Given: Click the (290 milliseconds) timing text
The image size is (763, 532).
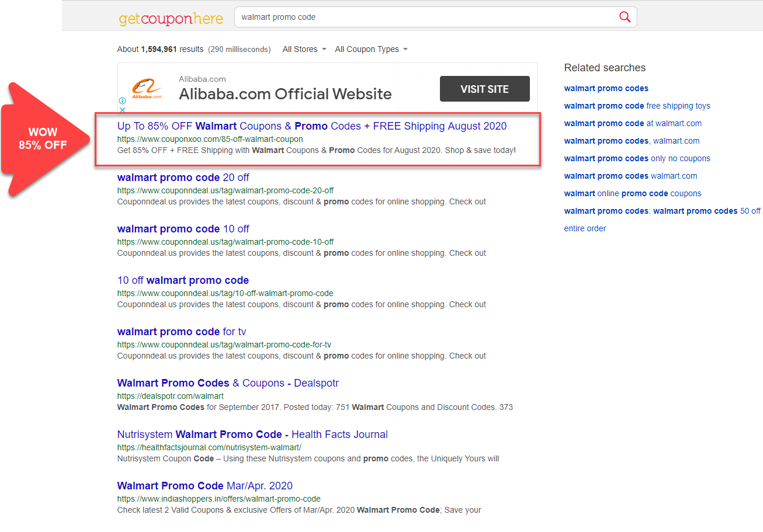Looking at the screenshot, I should [240, 50].
